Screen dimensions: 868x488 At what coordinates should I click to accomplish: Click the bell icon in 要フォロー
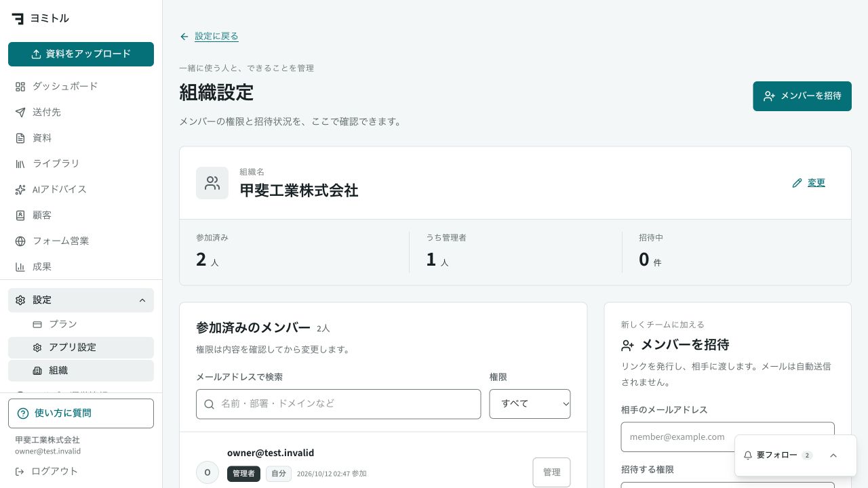pyautogui.click(x=748, y=455)
